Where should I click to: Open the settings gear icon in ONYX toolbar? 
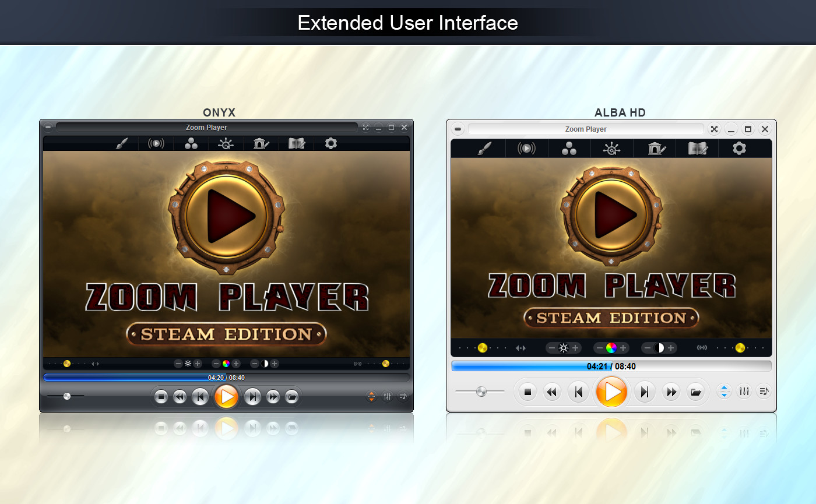pos(330,143)
